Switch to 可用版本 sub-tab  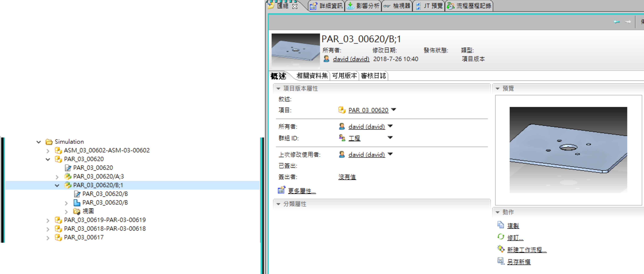tap(344, 76)
